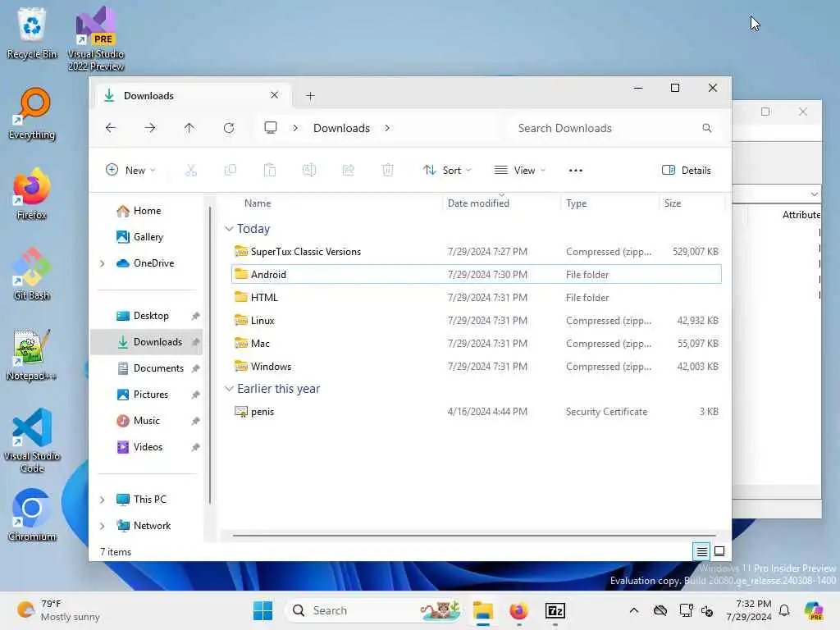The width and height of the screenshot is (840, 630).
Task: Open the See more ellipsis menu
Action: point(575,171)
